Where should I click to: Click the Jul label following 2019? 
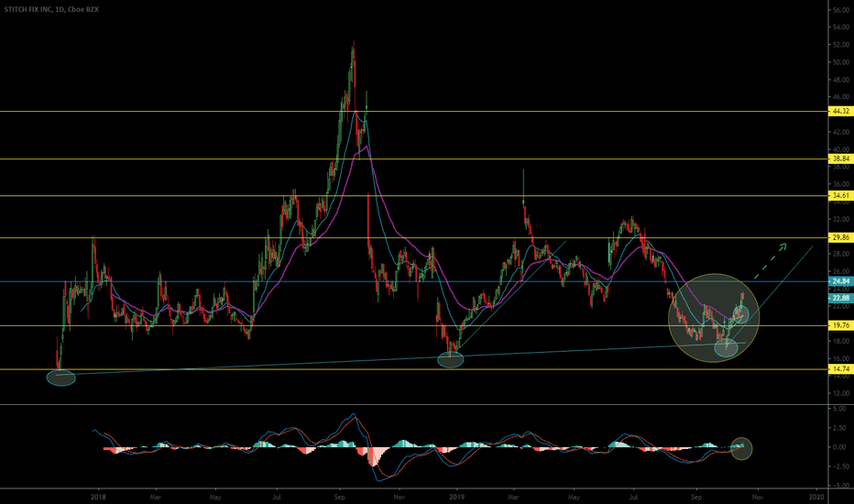[633, 497]
